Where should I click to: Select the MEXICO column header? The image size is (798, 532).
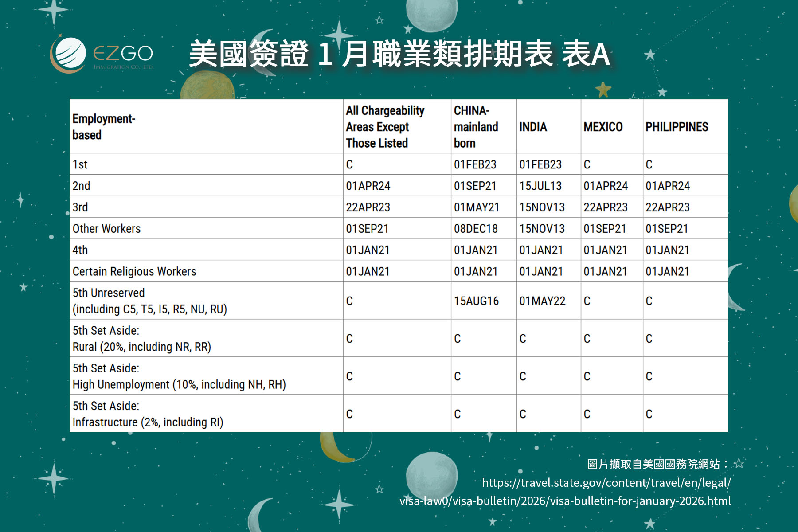(x=603, y=127)
